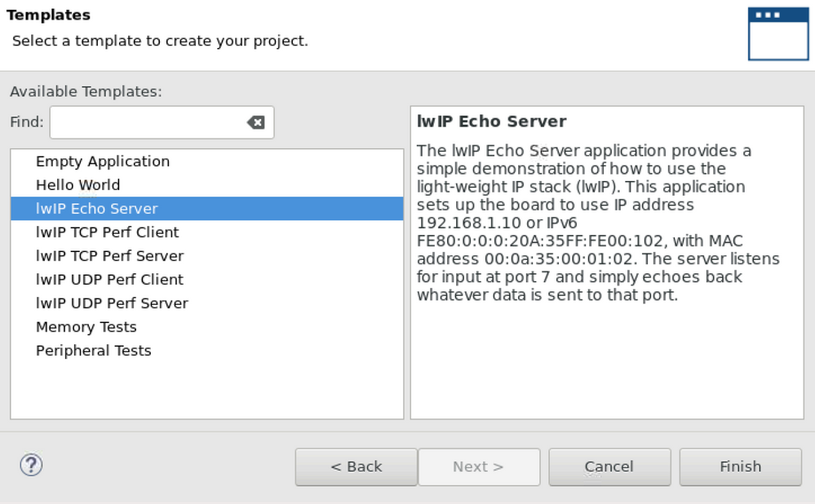Select lwIP TCP Perf Server template
815x504 pixels.
click(x=109, y=256)
